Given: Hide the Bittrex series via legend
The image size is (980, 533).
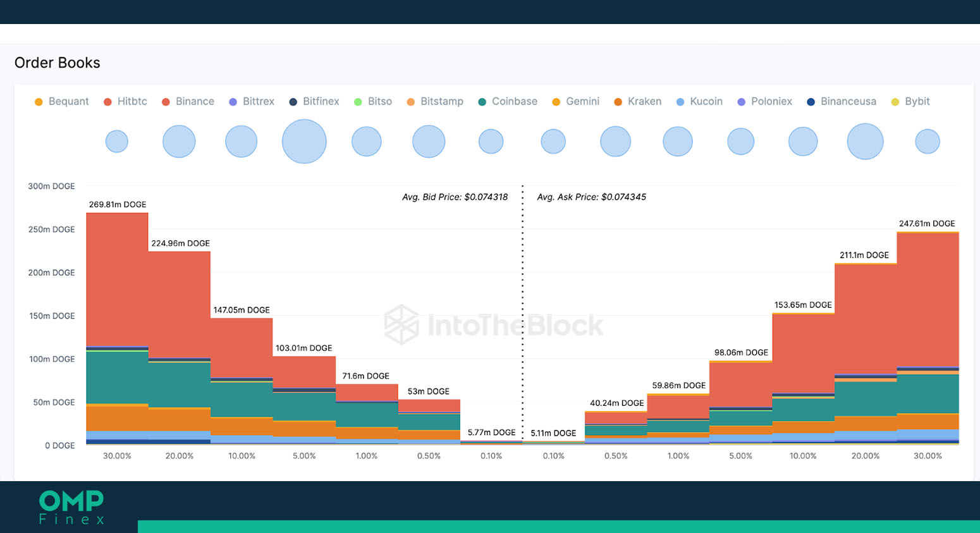Looking at the screenshot, I should [252, 101].
